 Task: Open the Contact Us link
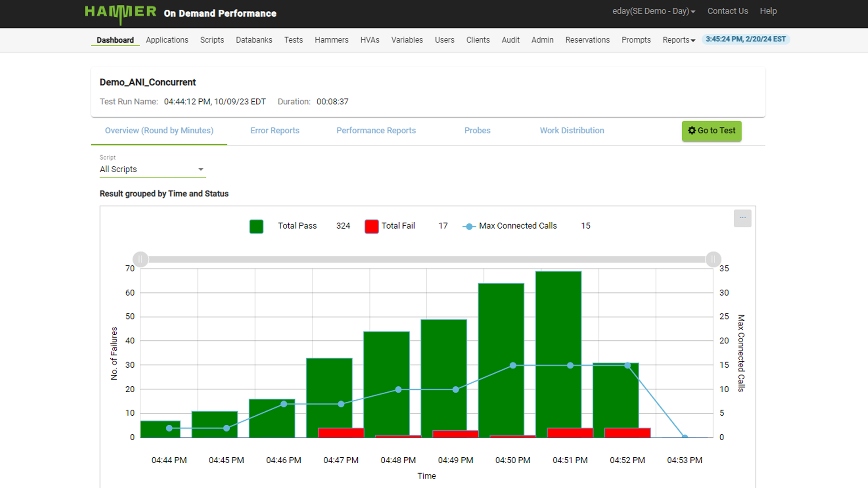(x=727, y=11)
